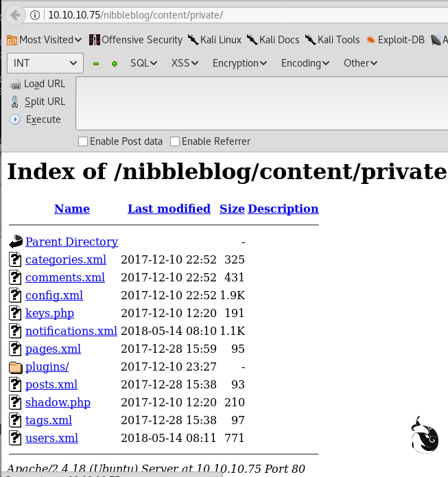Image resolution: width=448 pixels, height=477 pixels.
Task: Click inside the HackBar URL text area
Action: [261, 103]
